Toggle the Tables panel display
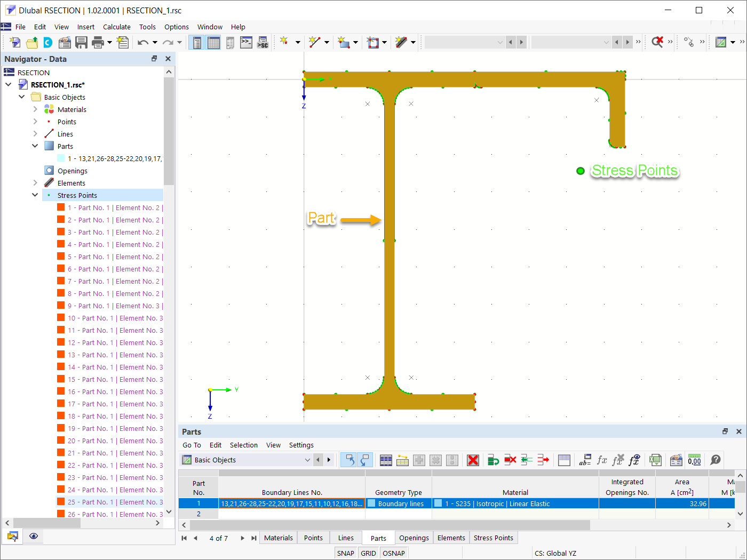 (213, 42)
